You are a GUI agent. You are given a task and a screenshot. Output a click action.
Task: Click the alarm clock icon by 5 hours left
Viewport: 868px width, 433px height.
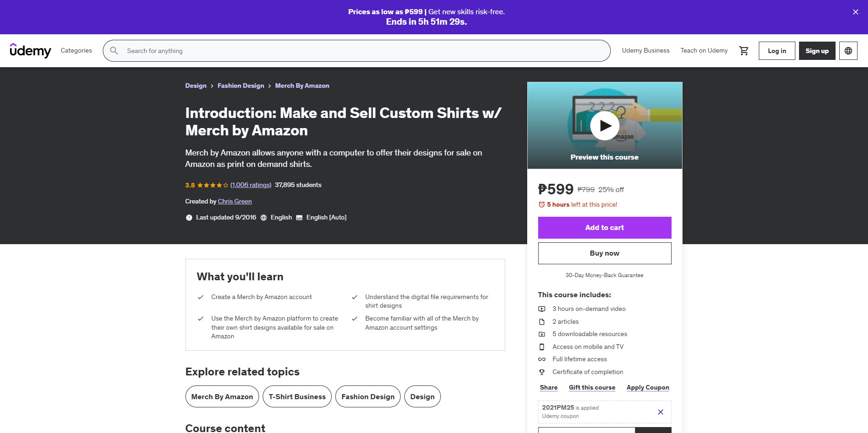pyautogui.click(x=542, y=204)
